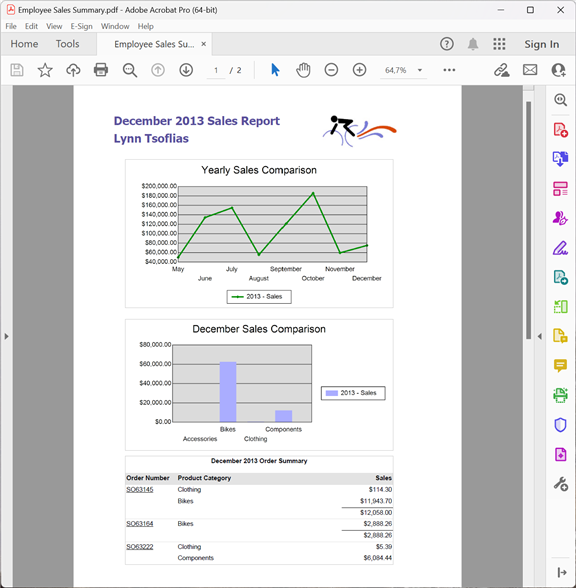576x588 pixels.
Task: Click the share with others icon
Action: tap(558, 70)
